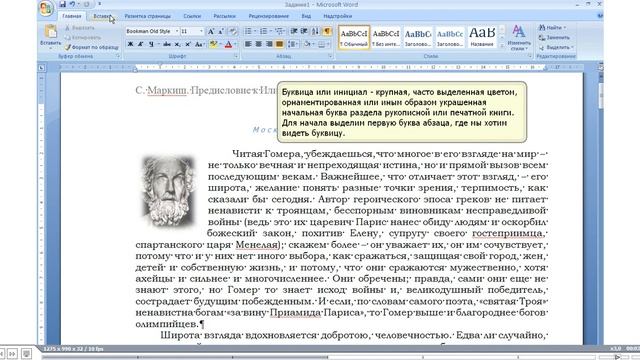Apply the yellow text highlight color

[213, 44]
